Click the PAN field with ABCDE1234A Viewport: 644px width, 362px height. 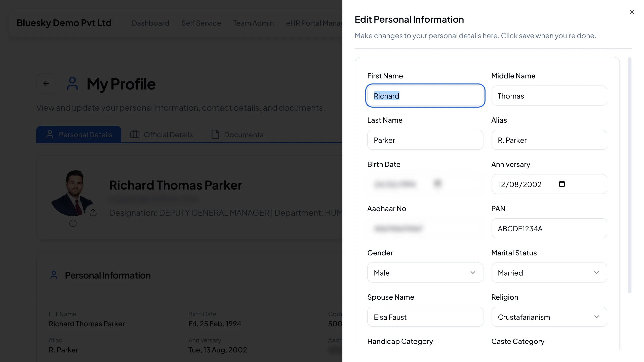pyautogui.click(x=549, y=229)
